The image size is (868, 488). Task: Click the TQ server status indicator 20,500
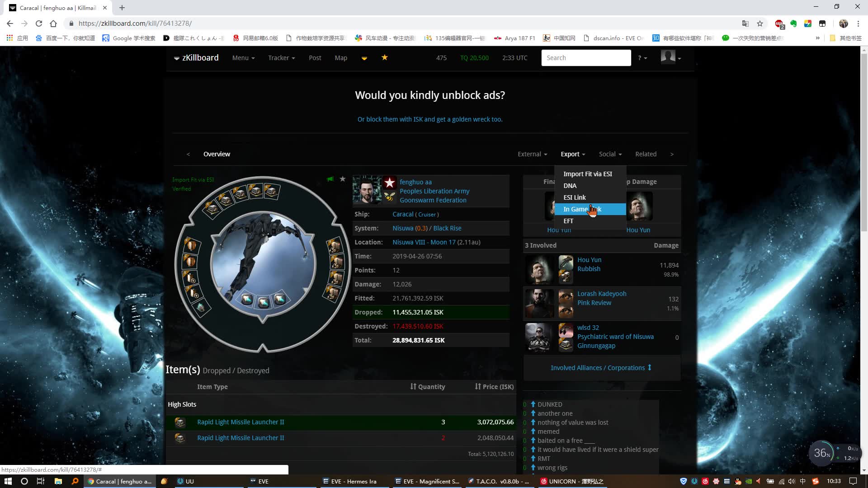474,57
